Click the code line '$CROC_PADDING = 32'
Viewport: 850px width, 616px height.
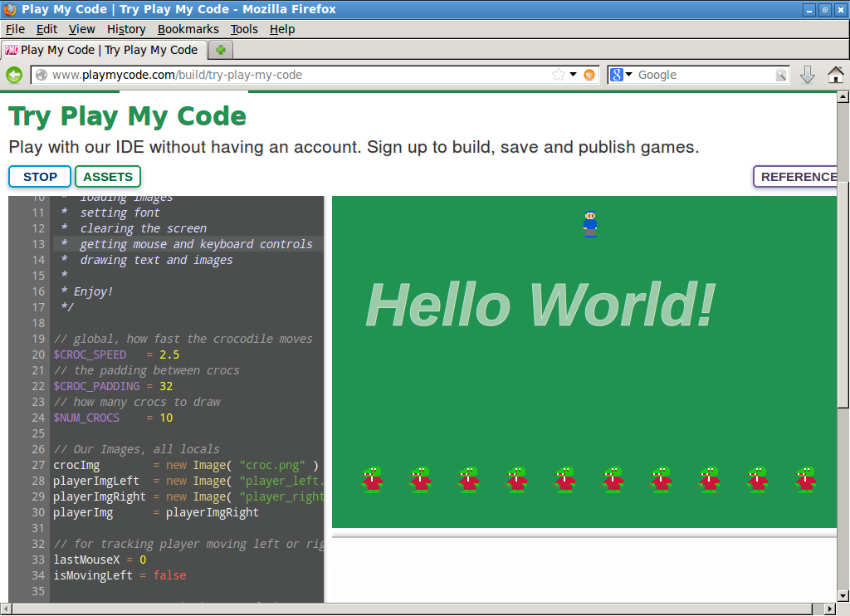(x=113, y=386)
